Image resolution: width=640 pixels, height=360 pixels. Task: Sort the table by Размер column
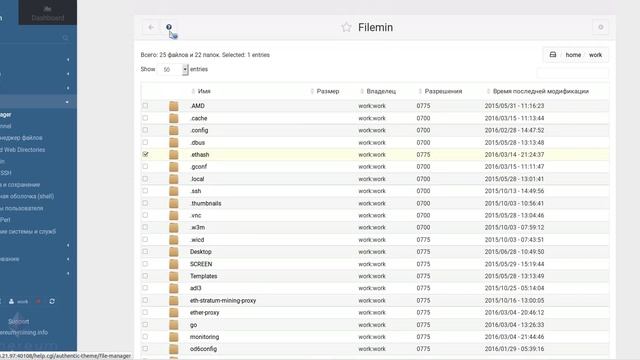(328, 91)
